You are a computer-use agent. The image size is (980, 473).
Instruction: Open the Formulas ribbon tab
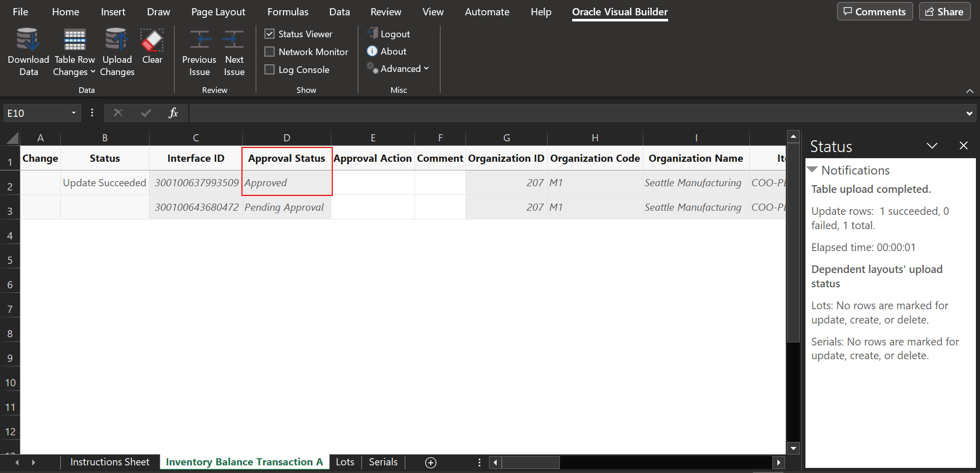point(288,12)
